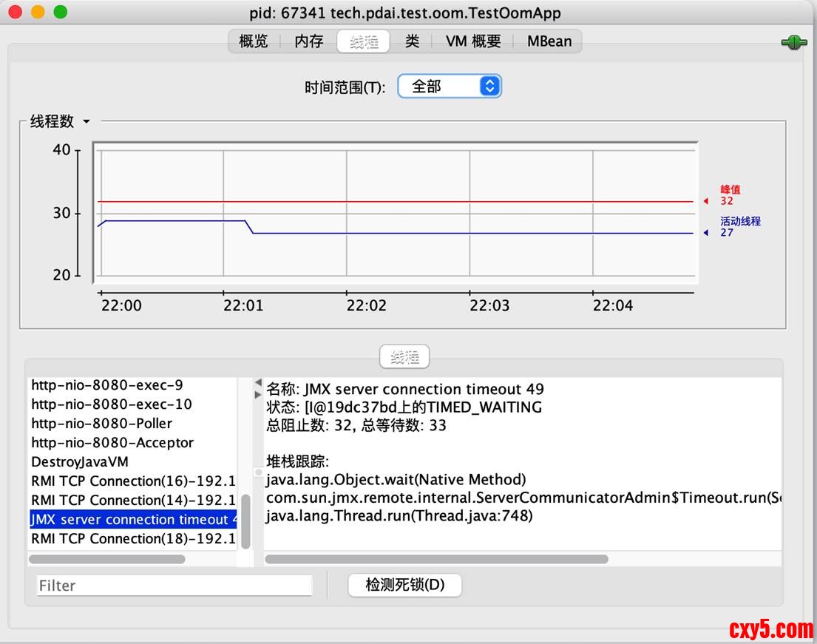Select thread http-nio-8080-Acceptor
817x644 pixels.
(133, 443)
